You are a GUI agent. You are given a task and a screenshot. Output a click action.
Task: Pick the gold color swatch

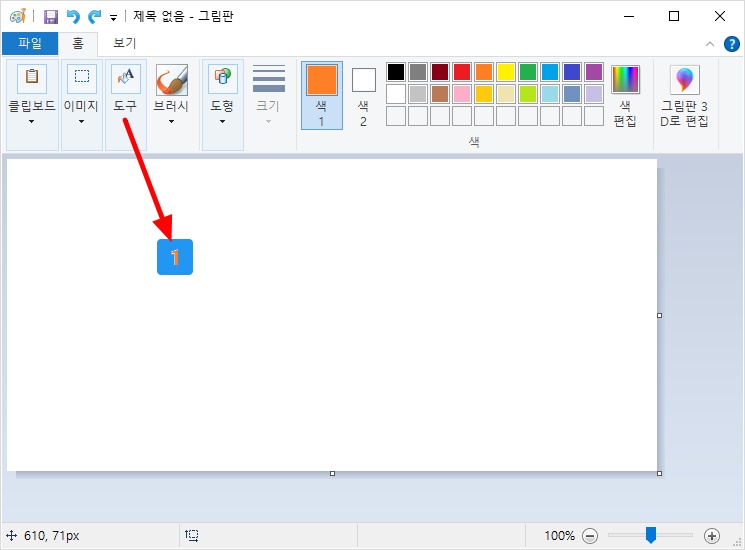pos(484,94)
